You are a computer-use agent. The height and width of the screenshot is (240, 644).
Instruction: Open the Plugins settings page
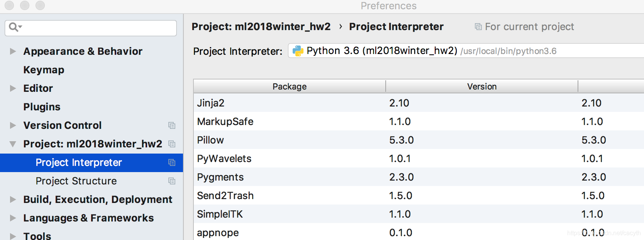pyautogui.click(x=42, y=107)
